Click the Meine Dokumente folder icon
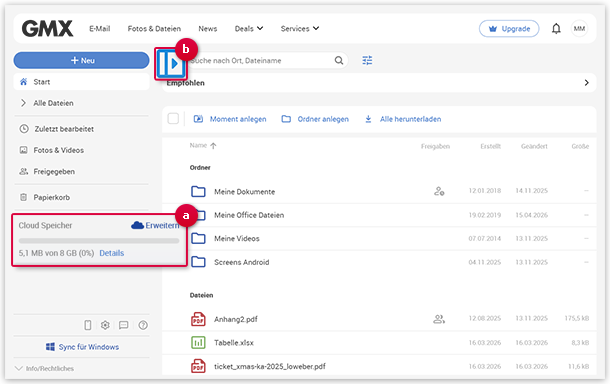610x384 pixels. pyautogui.click(x=198, y=191)
